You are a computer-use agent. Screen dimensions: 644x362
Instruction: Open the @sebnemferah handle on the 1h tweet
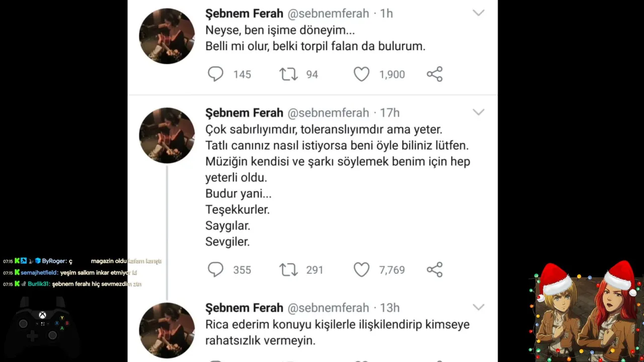pyautogui.click(x=328, y=14)
